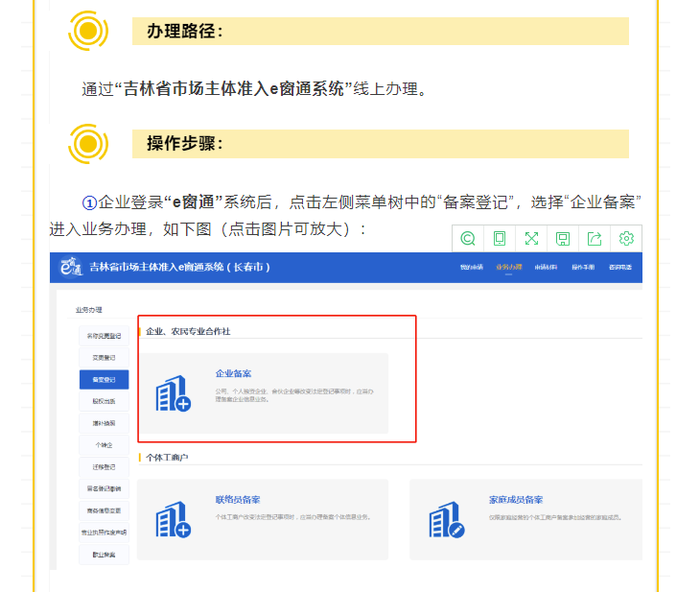
Task: Click the building icon for 联络员备案
Action: coord(174,520)
